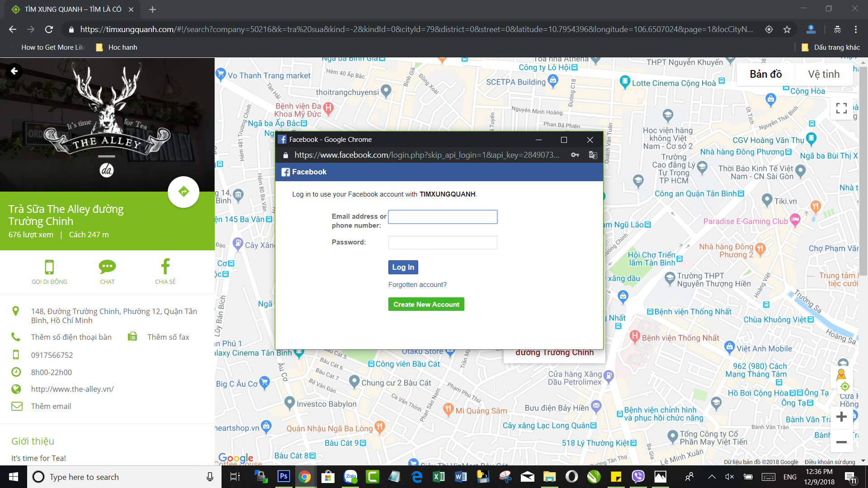
Task: Open the taskbar volume icon
Action: point(729,477)
